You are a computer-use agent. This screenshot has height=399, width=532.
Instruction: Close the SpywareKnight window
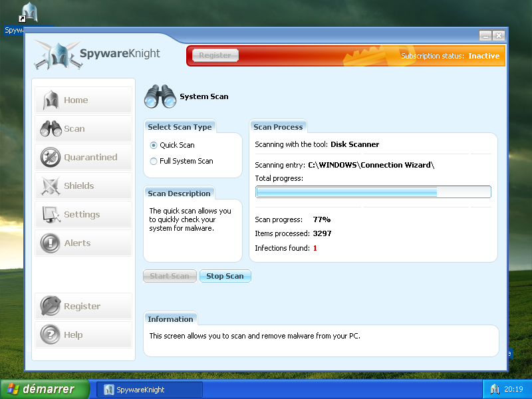pyautogui.click(x=499, y=35)
